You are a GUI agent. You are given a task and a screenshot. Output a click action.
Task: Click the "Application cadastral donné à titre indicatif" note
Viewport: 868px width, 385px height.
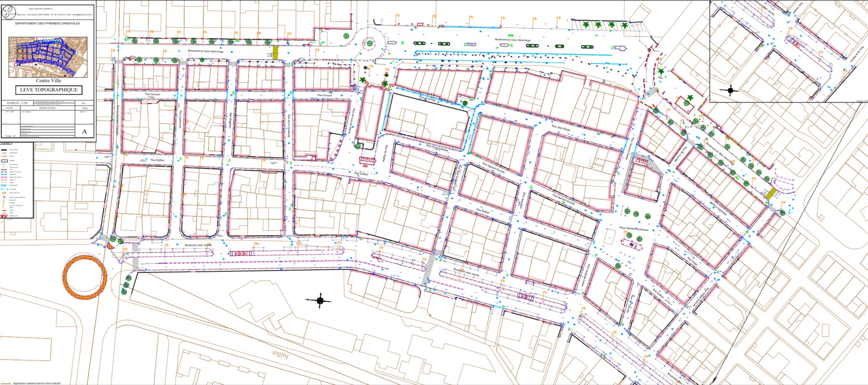coord(37,383)
